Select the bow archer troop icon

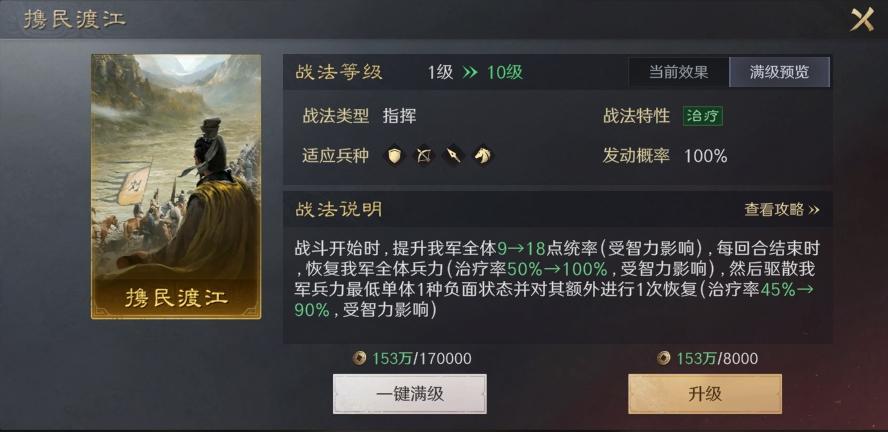click(x=424, y=155)
